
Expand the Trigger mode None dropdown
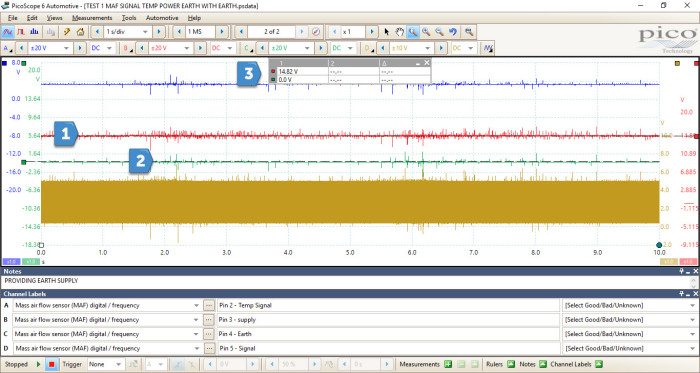tap(105, 364)
